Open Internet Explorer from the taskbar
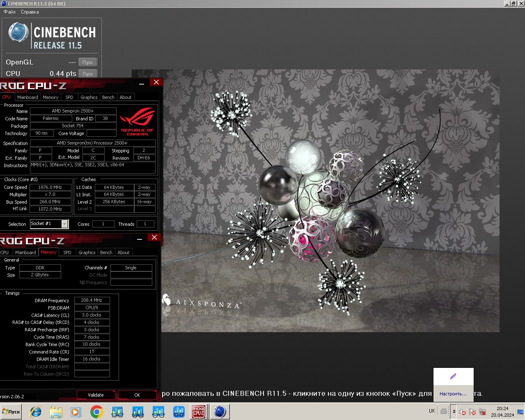 [x=36, y=412]
